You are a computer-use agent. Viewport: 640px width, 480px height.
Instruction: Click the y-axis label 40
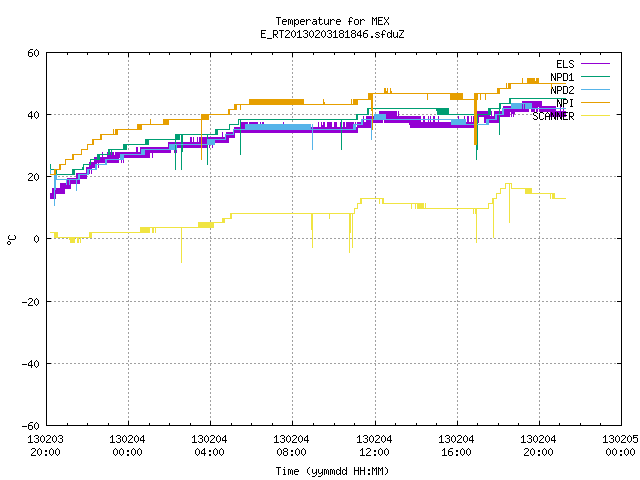click(33, 115)
